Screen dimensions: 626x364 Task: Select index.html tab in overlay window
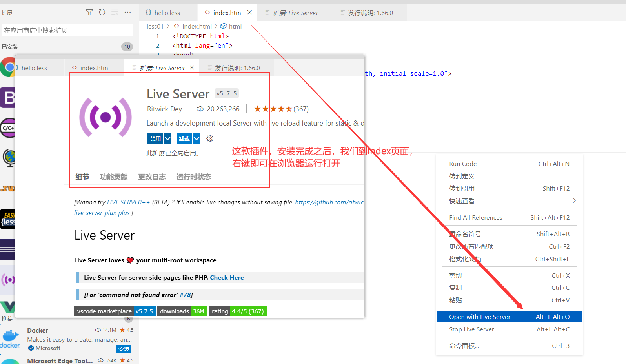95,68
